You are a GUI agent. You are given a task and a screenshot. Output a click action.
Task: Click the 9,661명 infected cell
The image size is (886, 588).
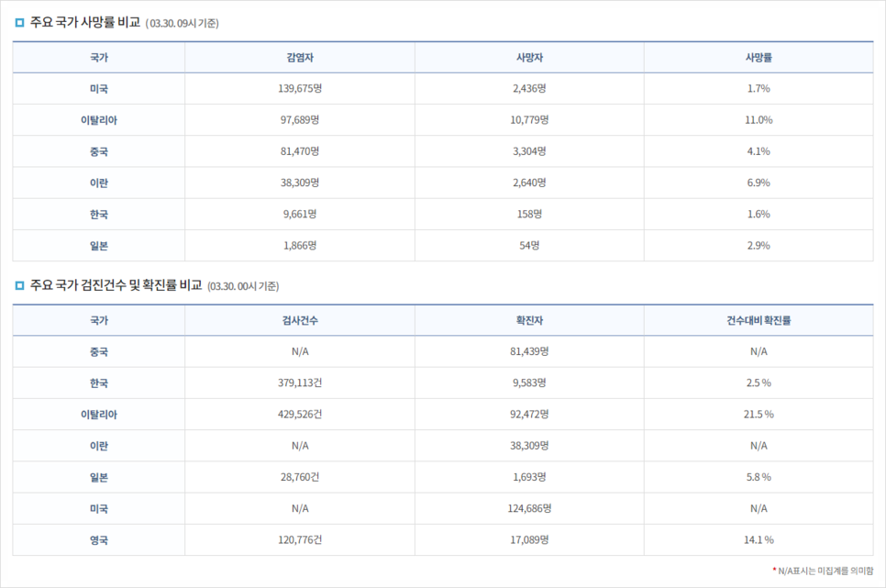click(x=300, y=215)
